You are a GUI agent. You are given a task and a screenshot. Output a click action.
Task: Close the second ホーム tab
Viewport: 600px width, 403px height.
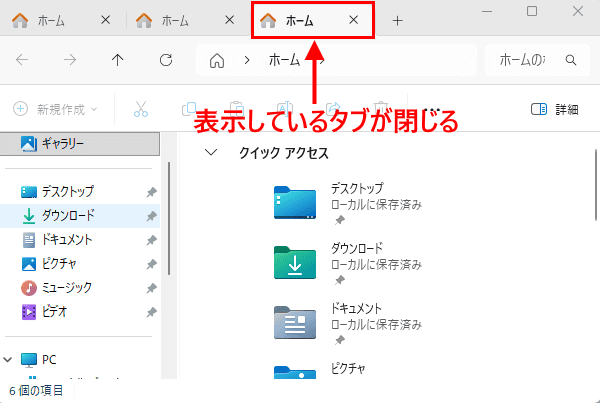pos(230,20)
